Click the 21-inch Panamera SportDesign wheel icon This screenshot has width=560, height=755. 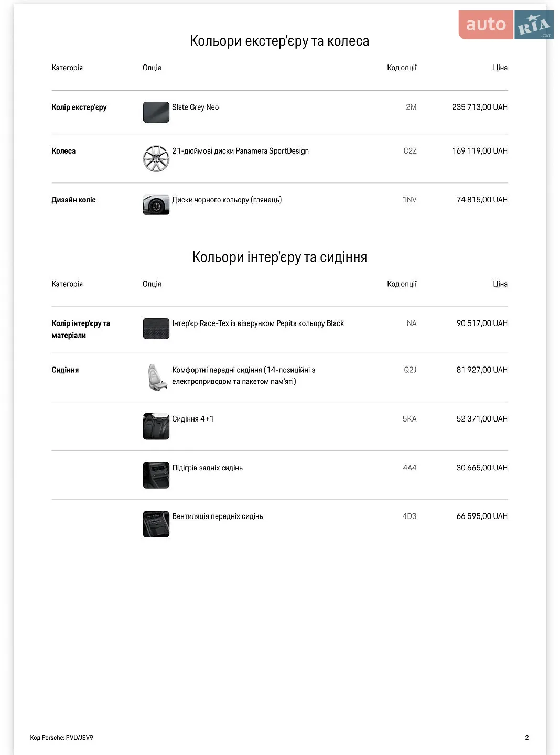pos(156,159)
